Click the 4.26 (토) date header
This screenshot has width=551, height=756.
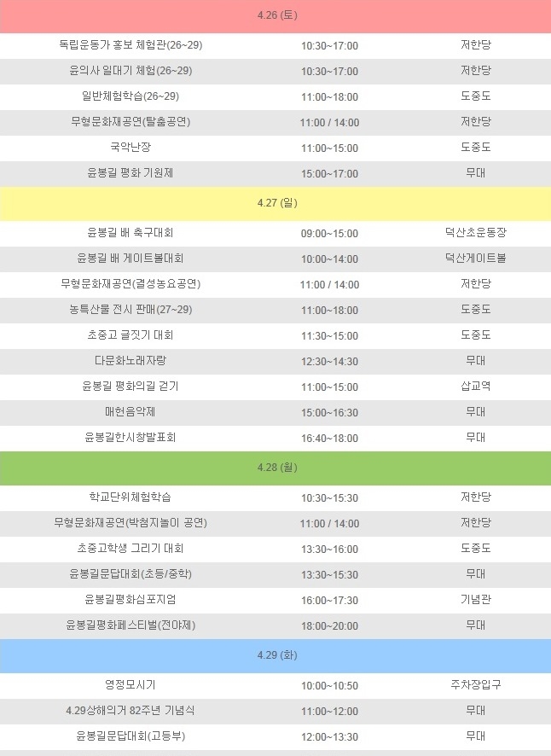pos(276,15)
